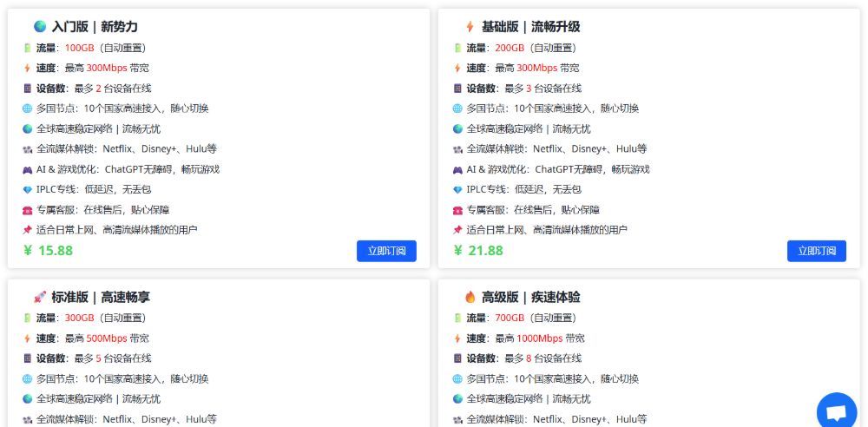Click 全球高速稳定网络 line in 标准版 card

99,398
